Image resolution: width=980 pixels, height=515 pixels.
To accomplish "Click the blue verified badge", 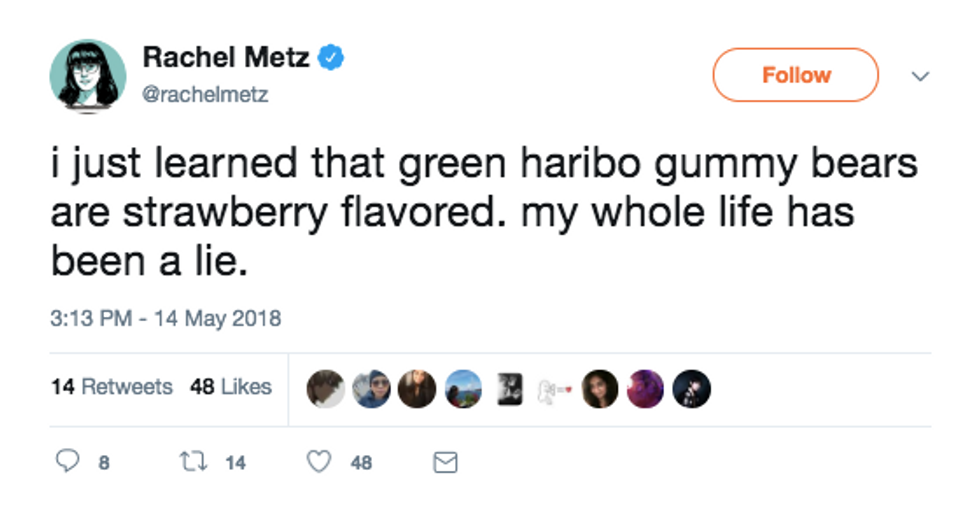I will pyautogui.click(x=331, y=58).
